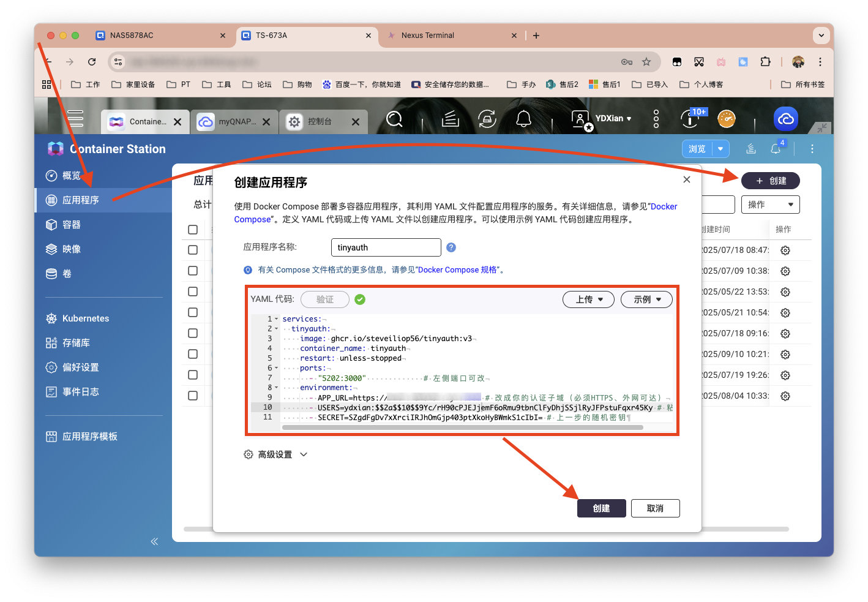Tick the first application row checkbox
868x602 pixels.
tap(193, 249)
